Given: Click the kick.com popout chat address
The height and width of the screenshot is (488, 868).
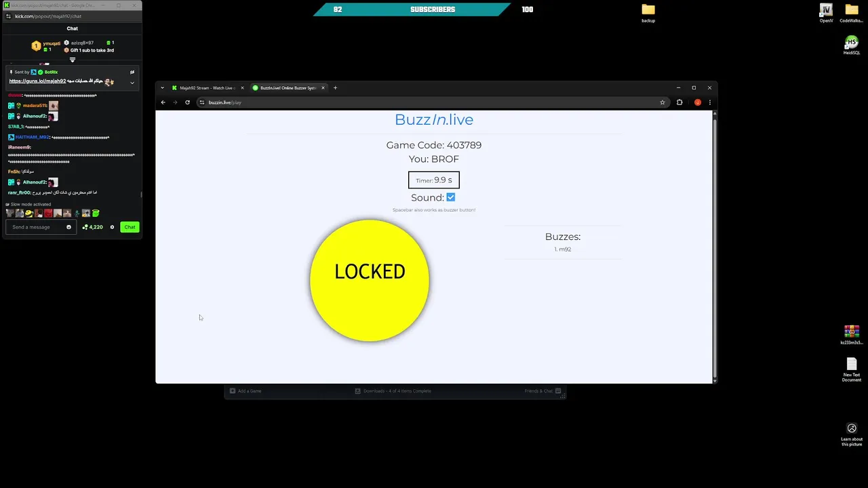Looking at the screenshot, I should point(48,16).
